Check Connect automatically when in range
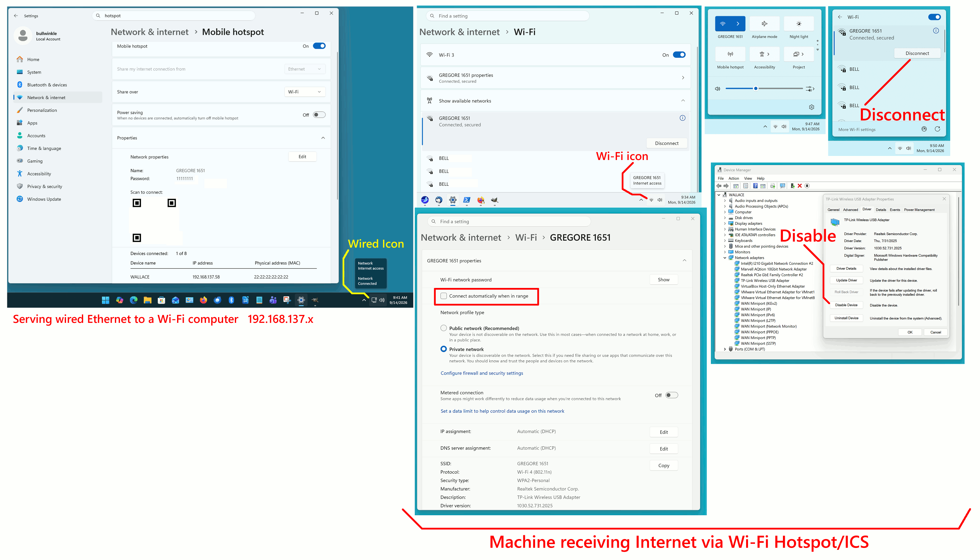This screenshot has height=560, width=980. tap(443, 296)
